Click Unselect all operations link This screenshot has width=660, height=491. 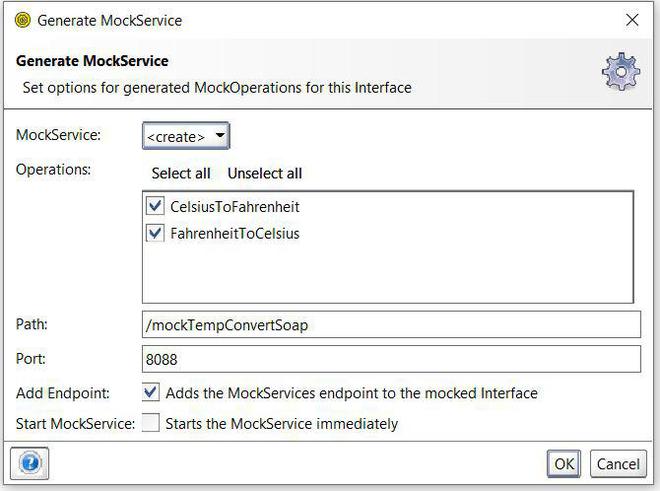click(x=264, y=173)
